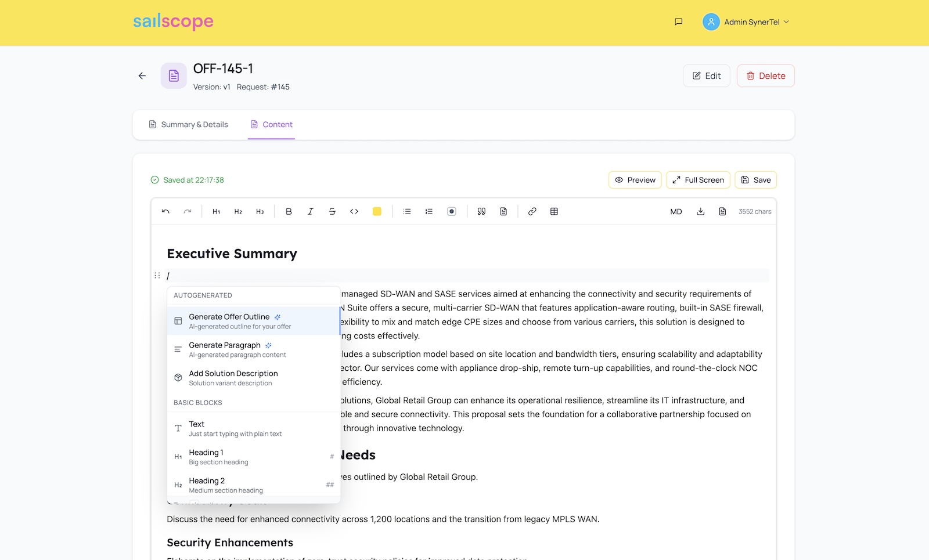Switch to Summary & Details tab
The width and height of the screenshot is (929, 560).
tap(189, 125)
